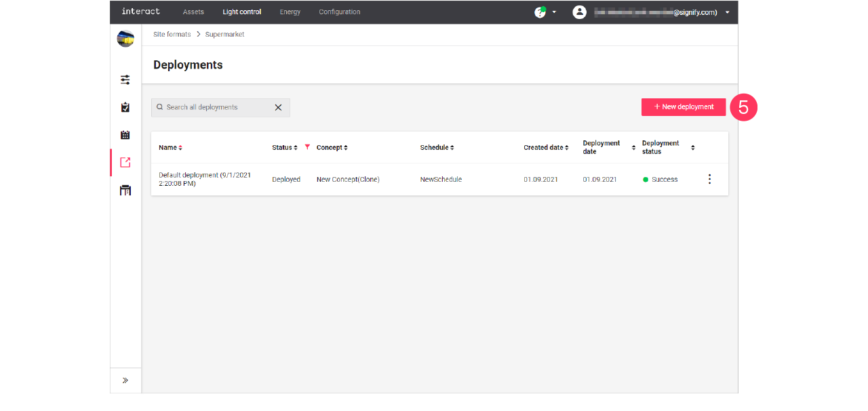Open the Site formats breadcrumb link
868x411 pixels.
coord(171,34)
